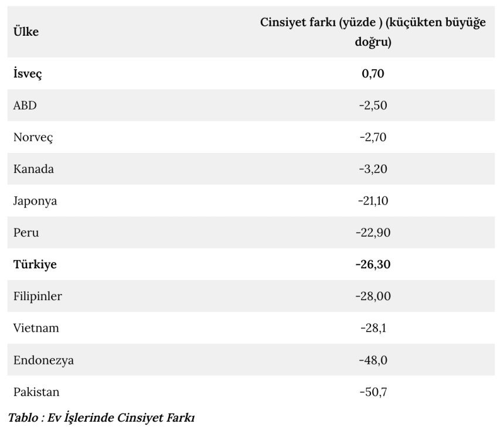
Task: Click the "Ülke" column header
Action: 26,32
